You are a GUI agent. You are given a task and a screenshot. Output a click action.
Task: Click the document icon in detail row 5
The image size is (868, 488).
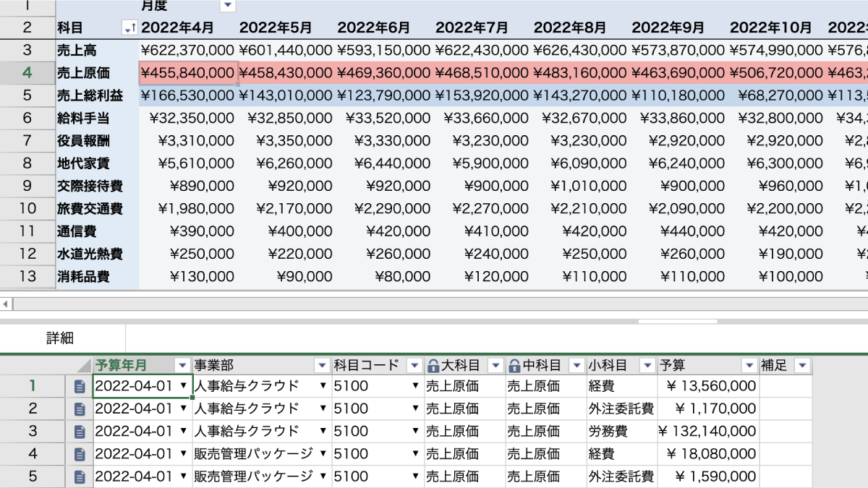[80, 477]
